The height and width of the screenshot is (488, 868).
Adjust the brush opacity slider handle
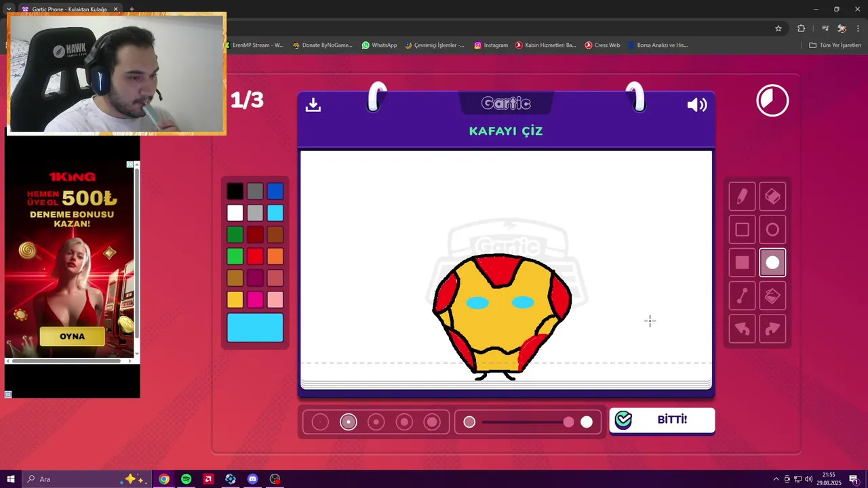coord(568,422)
